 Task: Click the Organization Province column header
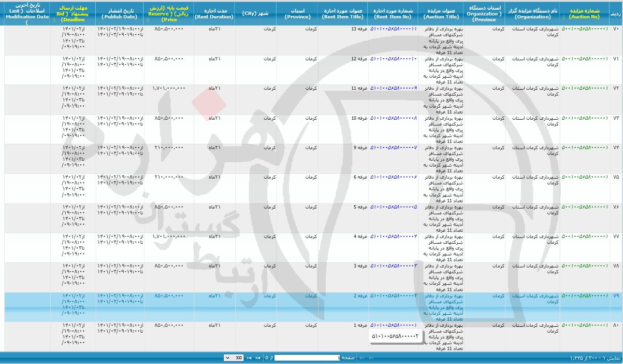tap(484, 14)
